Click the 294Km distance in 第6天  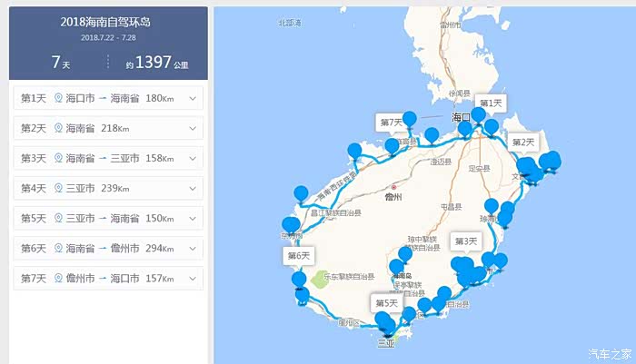pyautogui.click(x=160, y=248)
